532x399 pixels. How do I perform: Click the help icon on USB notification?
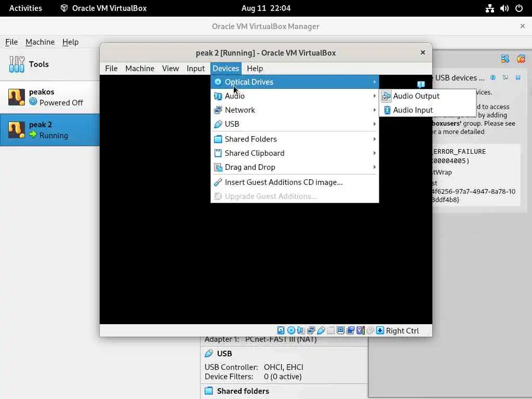pyautogui.click(x=493, y=78)
